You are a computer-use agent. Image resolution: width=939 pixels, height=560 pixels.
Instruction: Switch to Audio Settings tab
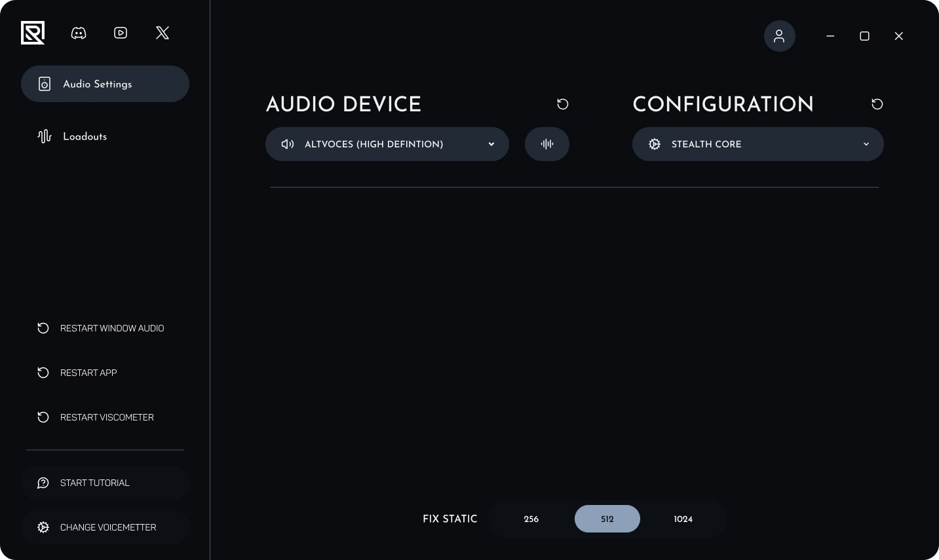point(105,84)
